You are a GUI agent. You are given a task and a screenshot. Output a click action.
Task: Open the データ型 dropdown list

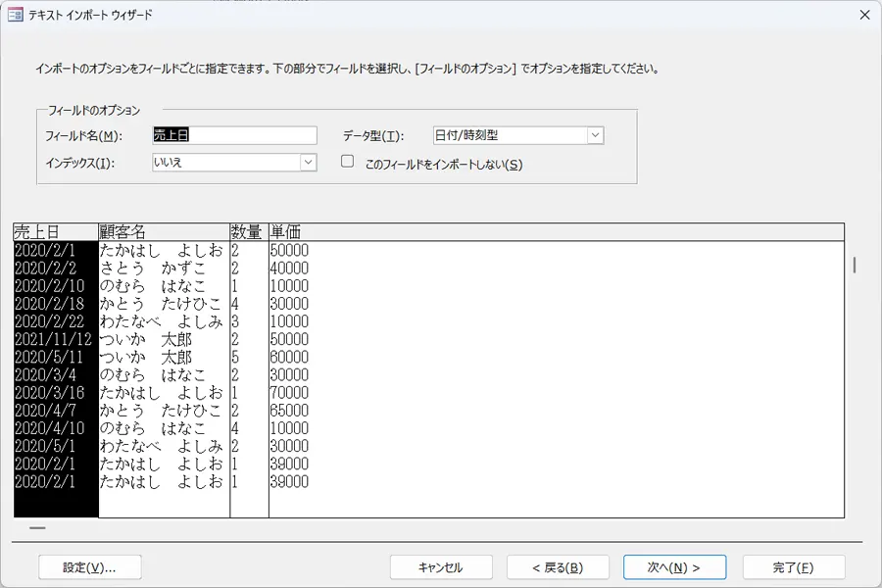(x=595, y=135)
